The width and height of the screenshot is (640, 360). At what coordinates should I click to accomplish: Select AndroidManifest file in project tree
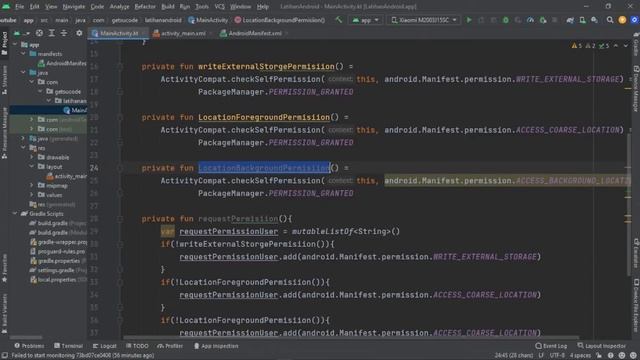62,63
